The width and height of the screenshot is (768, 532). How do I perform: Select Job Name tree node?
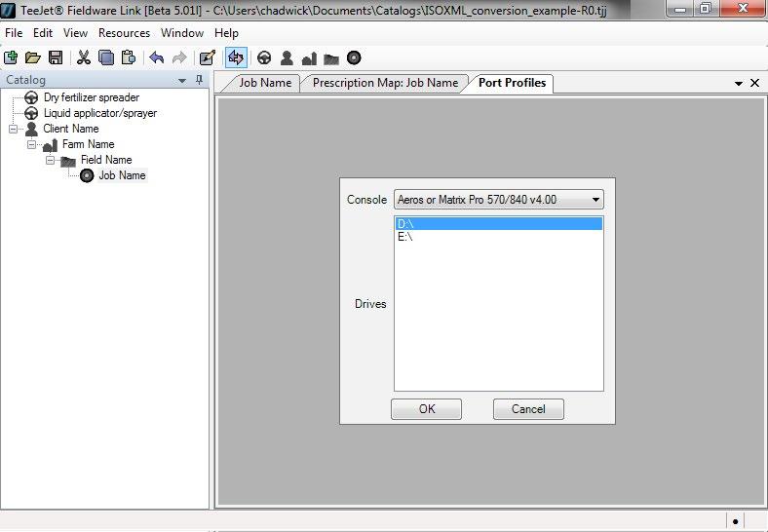(122, 175)
